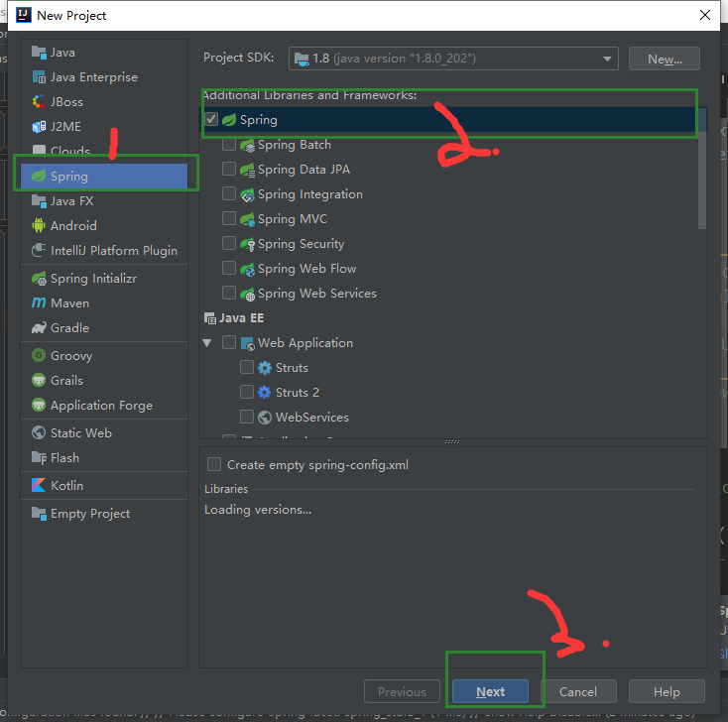Click the Maven m icon
The height and width of the screenshot is (722, 728).
[x=39, y=303]
